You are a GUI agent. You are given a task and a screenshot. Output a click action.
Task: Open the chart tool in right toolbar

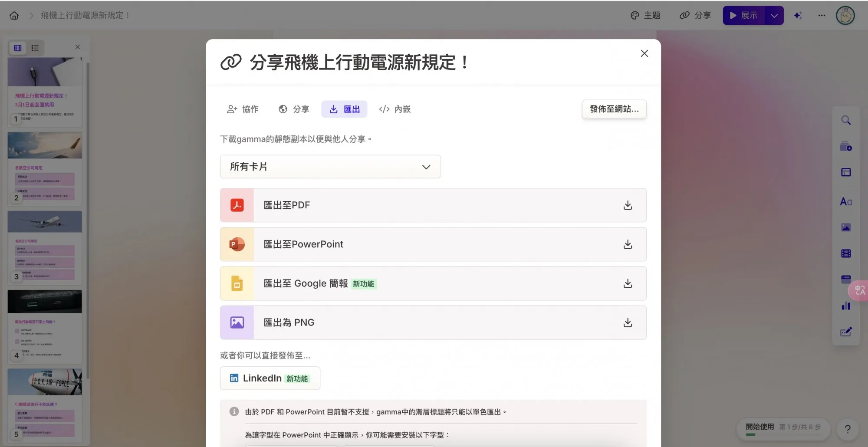(846, 306)
